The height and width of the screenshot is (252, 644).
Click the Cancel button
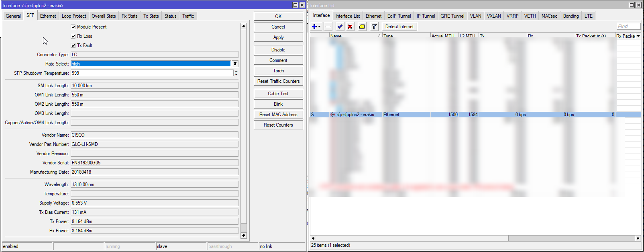pyautogui.click(x=278, y=27)
